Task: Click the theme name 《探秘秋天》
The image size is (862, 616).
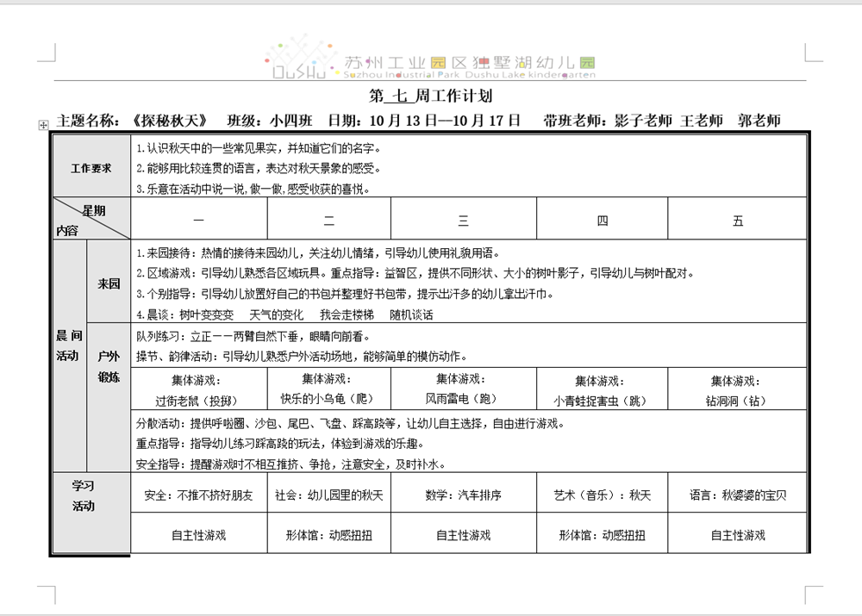Action: coord(172,121)
